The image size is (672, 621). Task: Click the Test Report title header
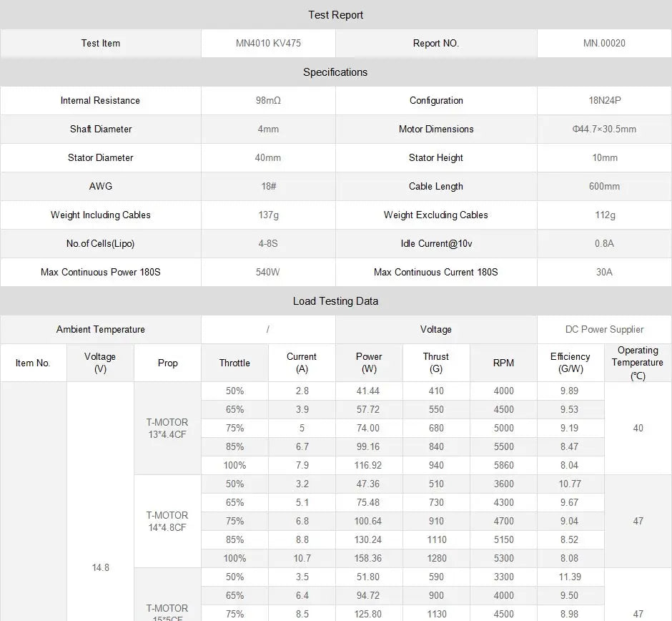pos(335,15)
